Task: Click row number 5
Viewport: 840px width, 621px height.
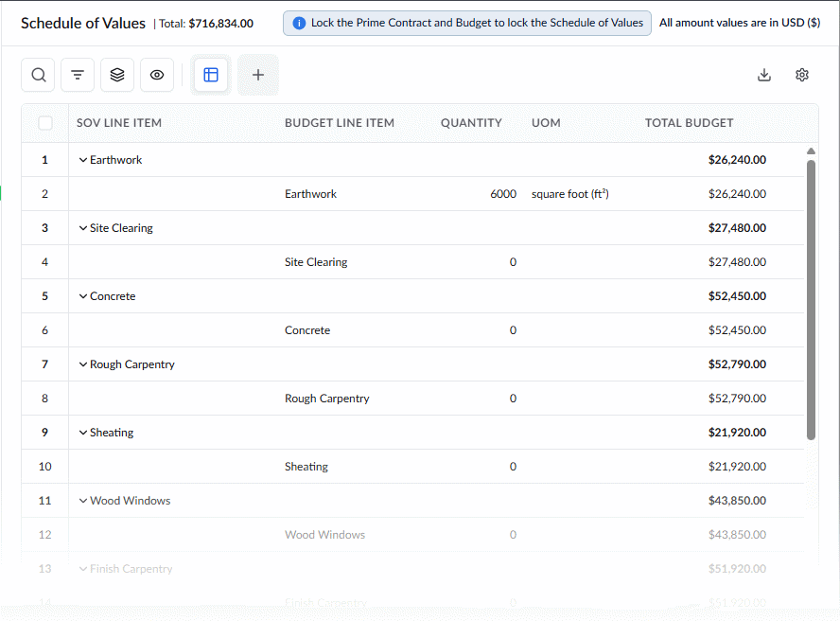Action: click(x=45, y=296)
